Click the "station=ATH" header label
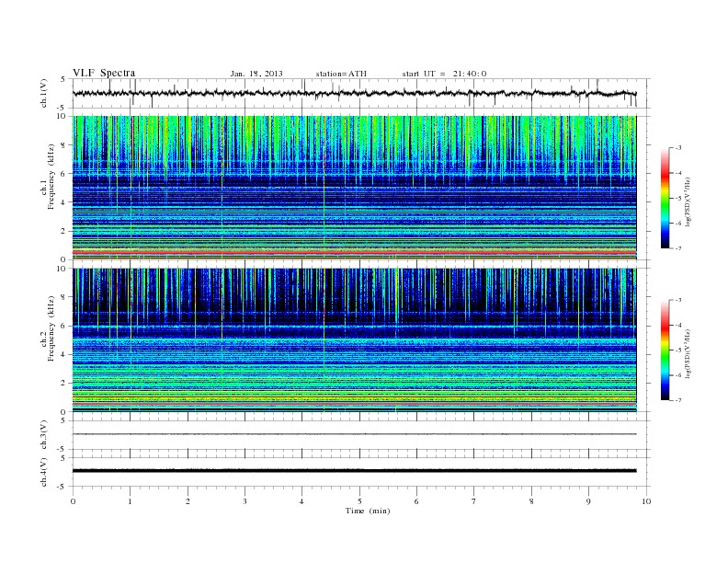 341,74
